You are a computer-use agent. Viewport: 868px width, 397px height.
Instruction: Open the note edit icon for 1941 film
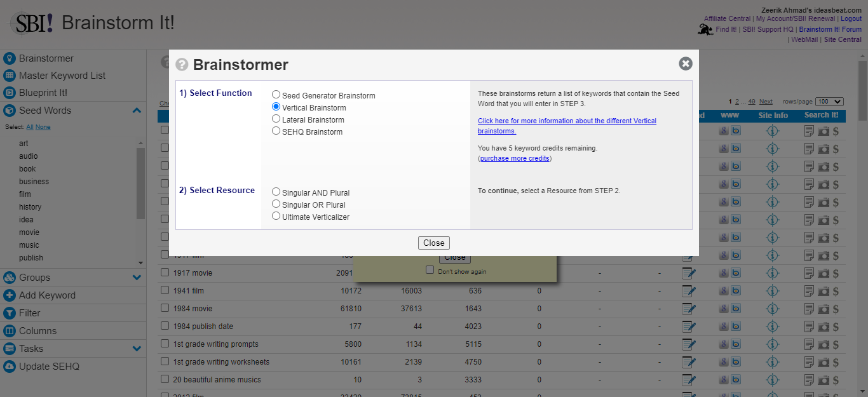(689, 291)
